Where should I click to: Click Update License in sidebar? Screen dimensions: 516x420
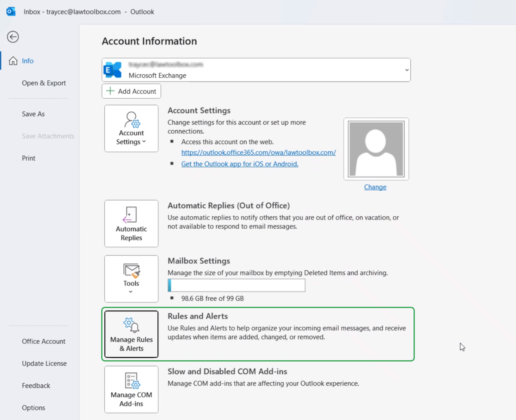tap(44, 363)
